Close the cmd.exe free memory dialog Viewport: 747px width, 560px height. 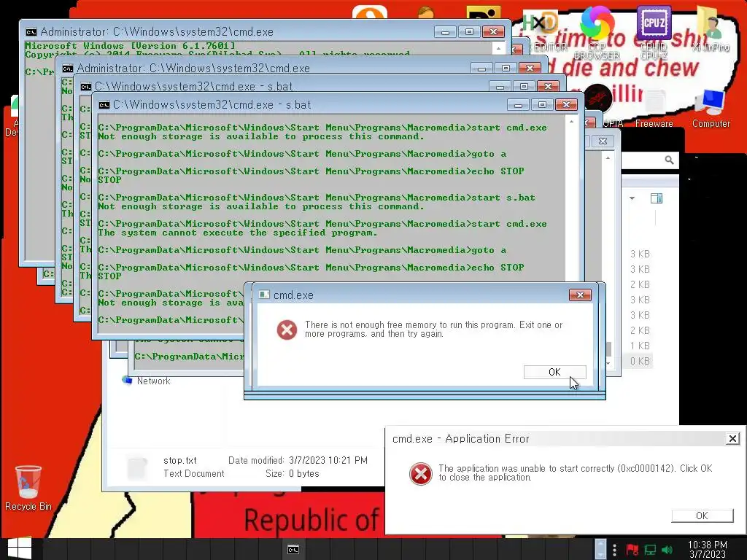point(580,295)
